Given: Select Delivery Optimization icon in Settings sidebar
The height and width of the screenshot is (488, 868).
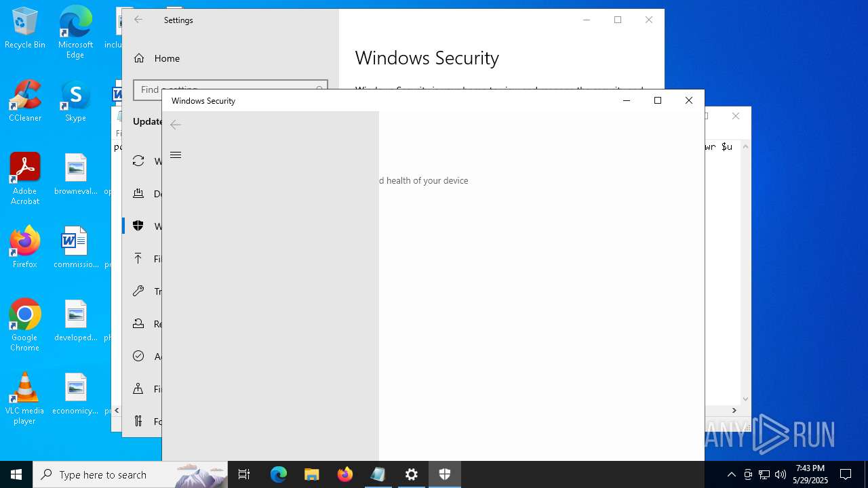Looking at the screenshot, I should pos(138,193).
